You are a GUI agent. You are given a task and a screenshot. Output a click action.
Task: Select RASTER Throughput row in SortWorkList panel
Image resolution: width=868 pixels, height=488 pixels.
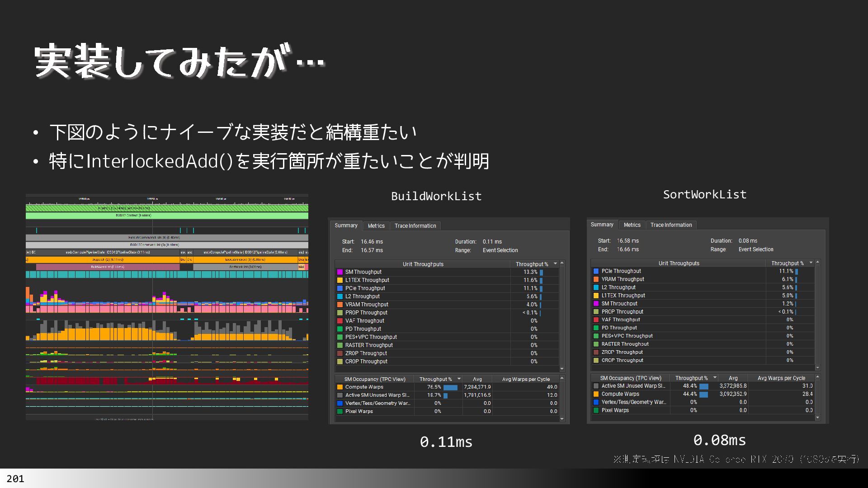(703, 344)
